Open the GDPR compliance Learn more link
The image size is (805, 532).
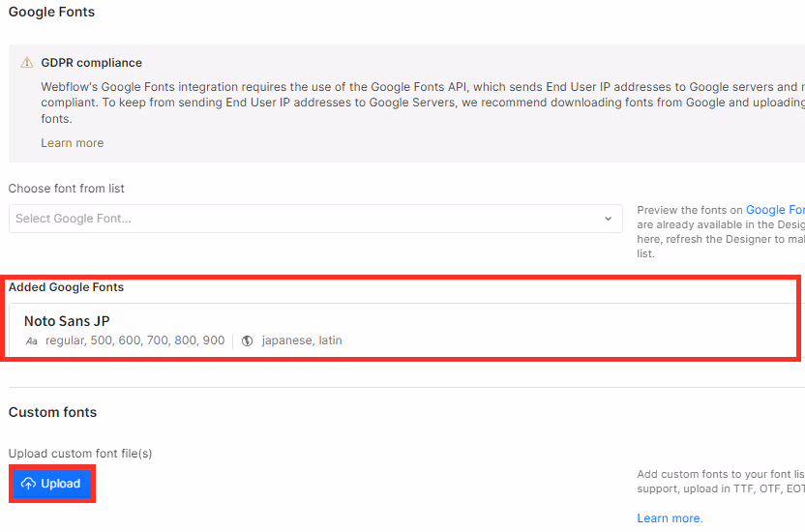[x=73, y=143]
